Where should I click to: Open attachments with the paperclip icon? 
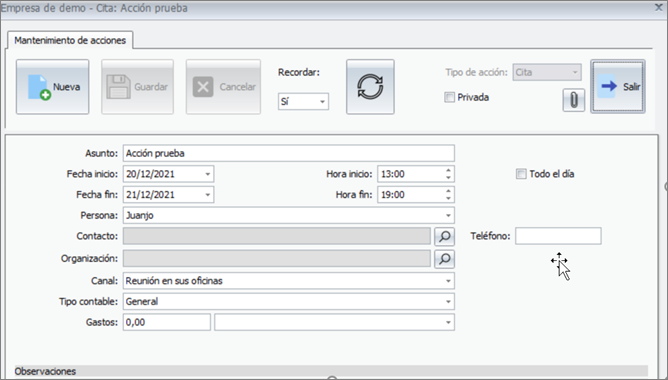pyautogui.click(x=573, y=101)
